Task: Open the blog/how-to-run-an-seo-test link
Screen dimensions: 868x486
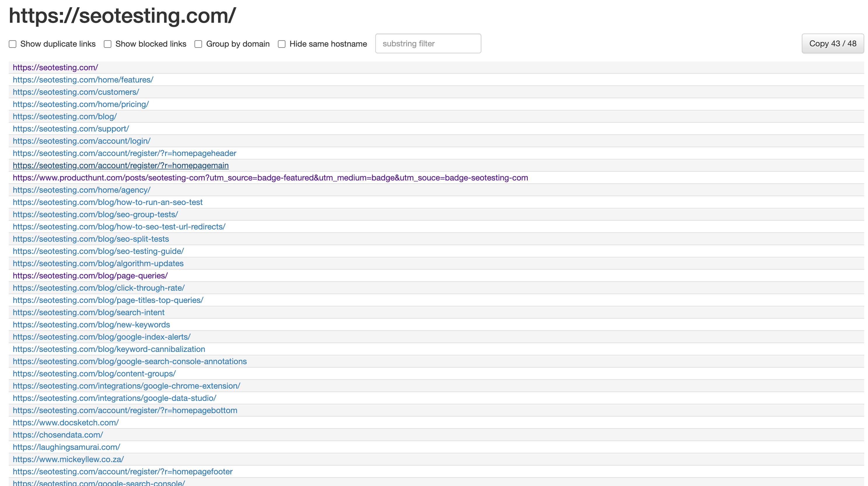Action: (x=108, y=202)
